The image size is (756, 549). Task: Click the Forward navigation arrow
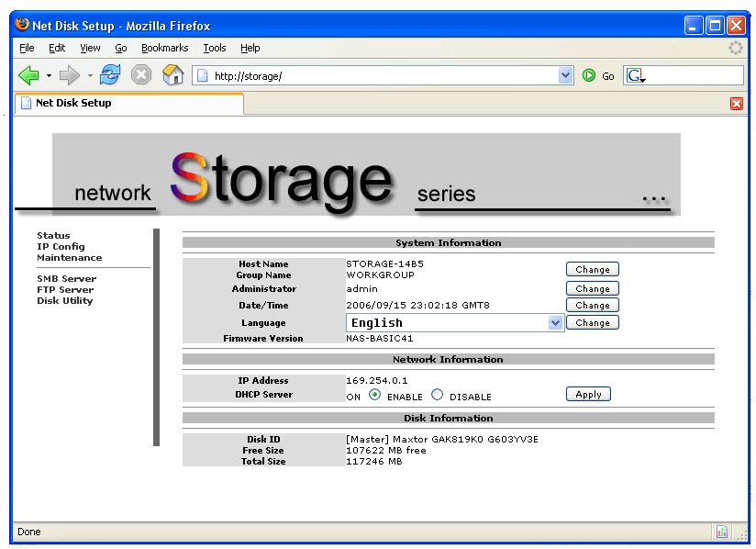[x=70, y=76]
